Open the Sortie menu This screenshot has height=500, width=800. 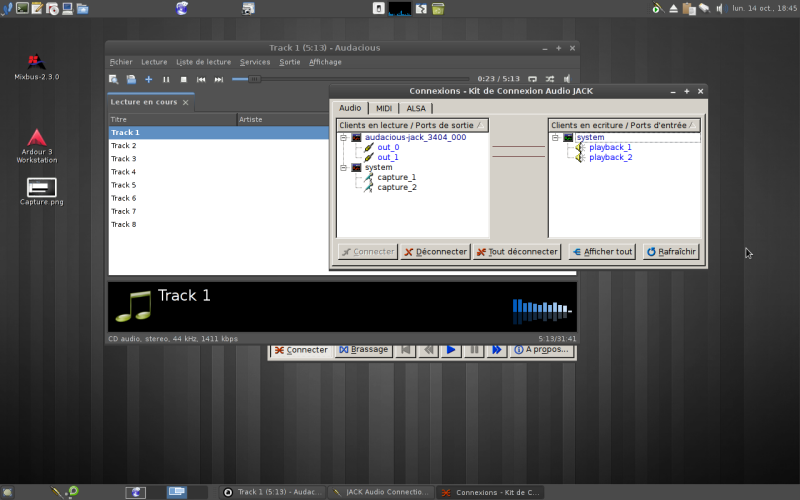(290, 62)
